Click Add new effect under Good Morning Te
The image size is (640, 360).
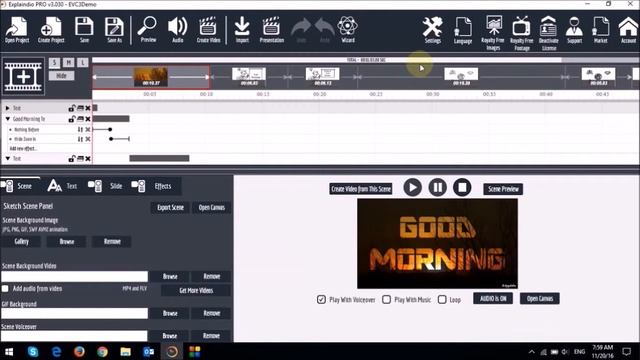click(x=23, y=149)
